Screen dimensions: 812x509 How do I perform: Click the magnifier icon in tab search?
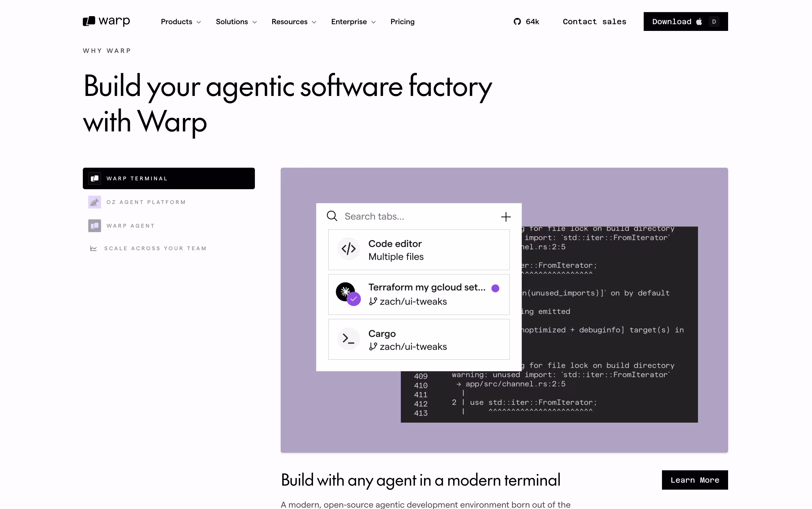tap(332, 216)
